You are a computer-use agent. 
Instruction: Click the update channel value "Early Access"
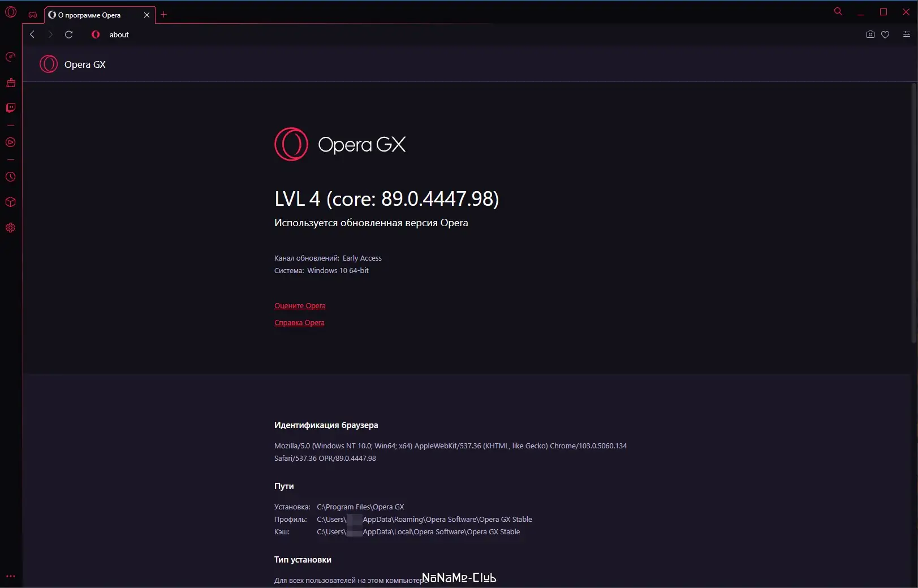[x=362, y=258]
